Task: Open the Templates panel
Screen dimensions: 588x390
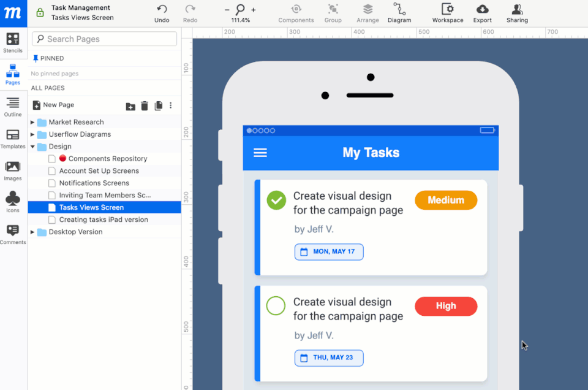Action: [13, 139]
